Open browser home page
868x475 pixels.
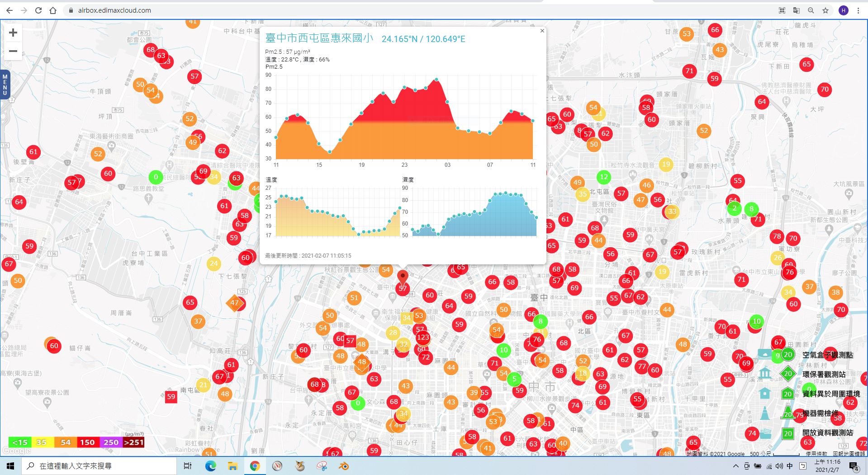pyautogui.click(x=53, y=10)
